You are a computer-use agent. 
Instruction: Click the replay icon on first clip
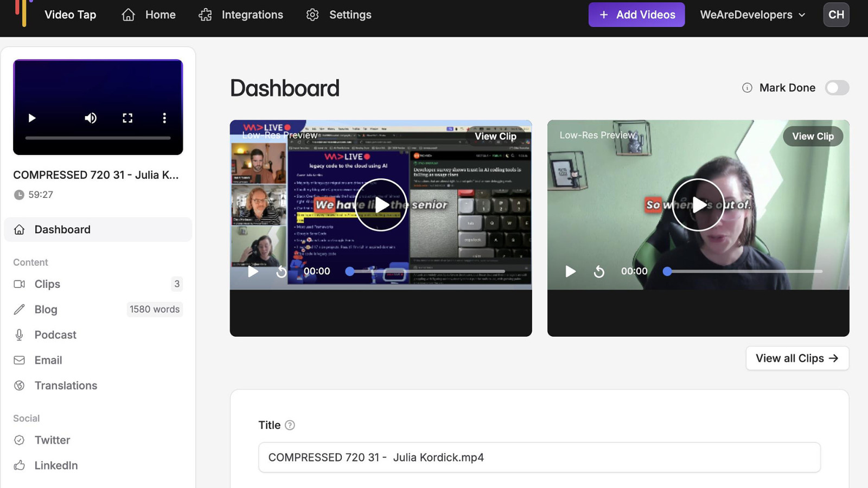point(281,271)
